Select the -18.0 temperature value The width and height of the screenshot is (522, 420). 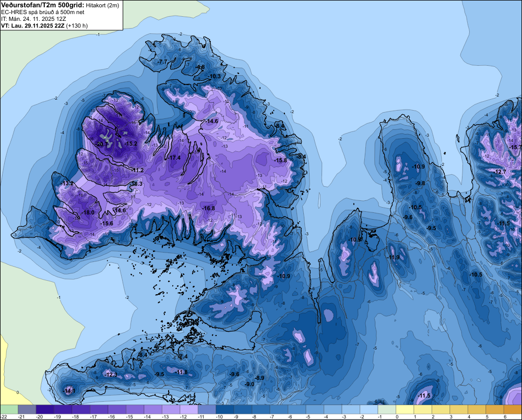point(88,213)
